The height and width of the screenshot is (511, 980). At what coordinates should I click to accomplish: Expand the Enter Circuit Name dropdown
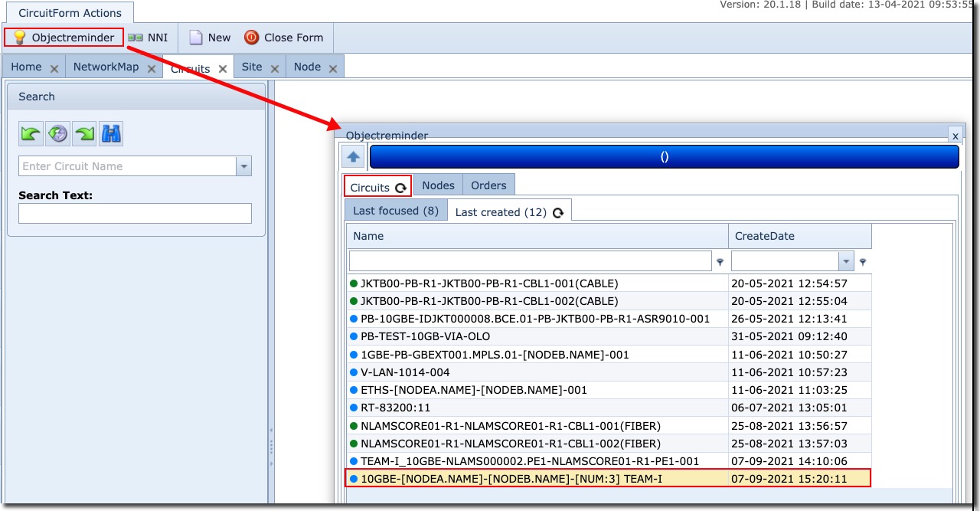pos(243,166)
